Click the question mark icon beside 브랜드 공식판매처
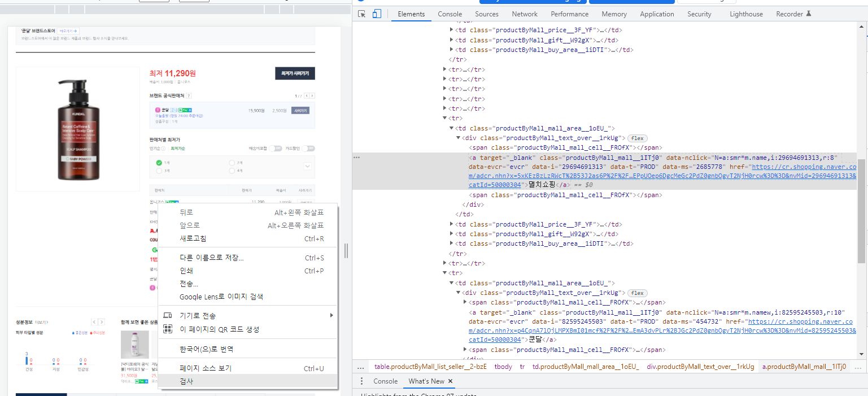Viewport: 868px width, 396px height. click(189, 96)
